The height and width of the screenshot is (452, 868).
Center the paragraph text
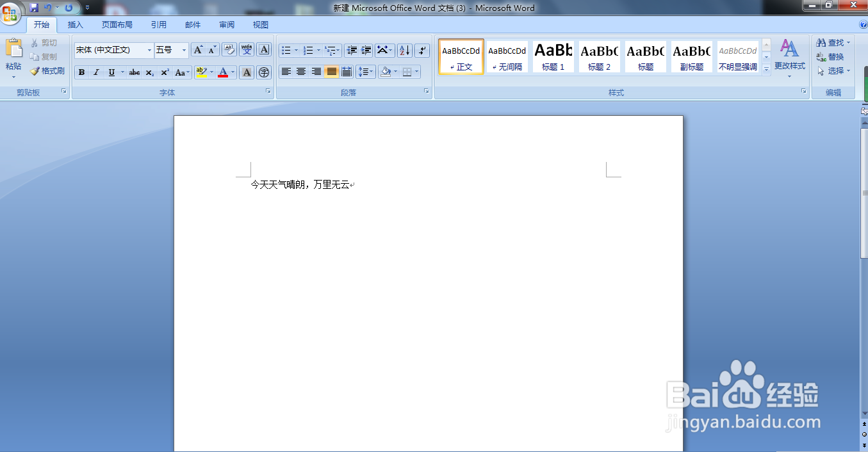(x=301, y=72)
